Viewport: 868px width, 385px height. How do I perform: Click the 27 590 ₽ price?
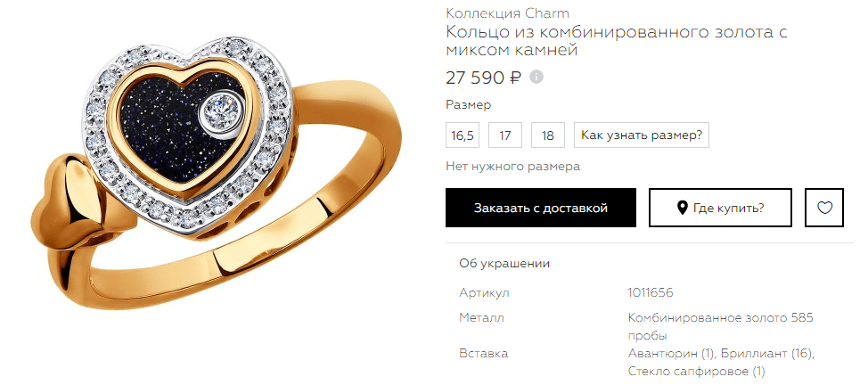(483, 78)
